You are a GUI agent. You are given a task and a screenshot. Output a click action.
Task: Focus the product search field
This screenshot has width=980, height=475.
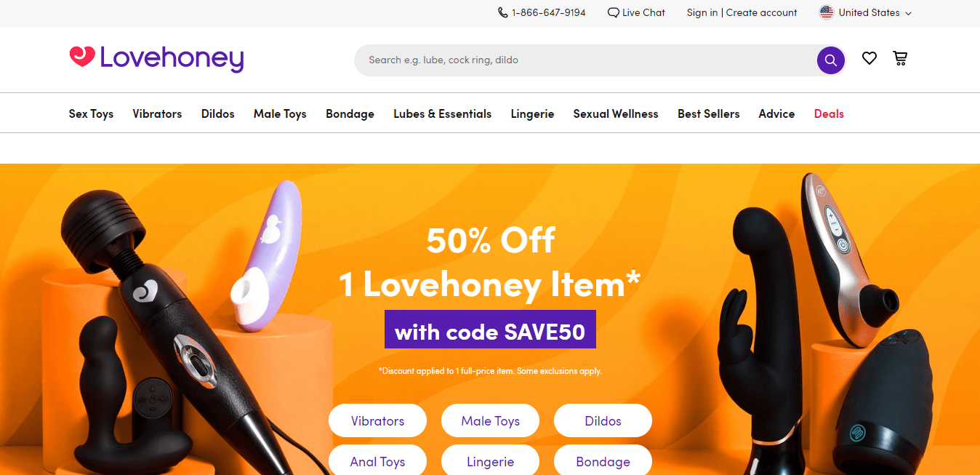[585, 60]
